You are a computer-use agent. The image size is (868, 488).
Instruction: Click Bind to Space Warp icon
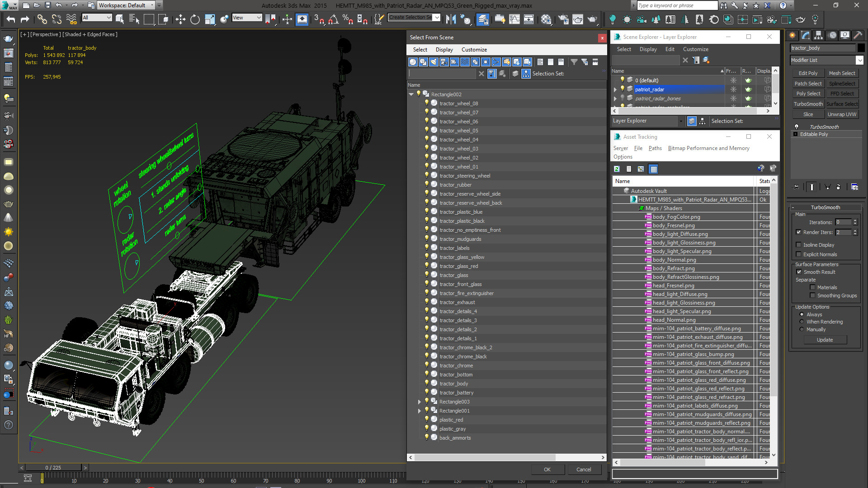click(x=71, y=19)
